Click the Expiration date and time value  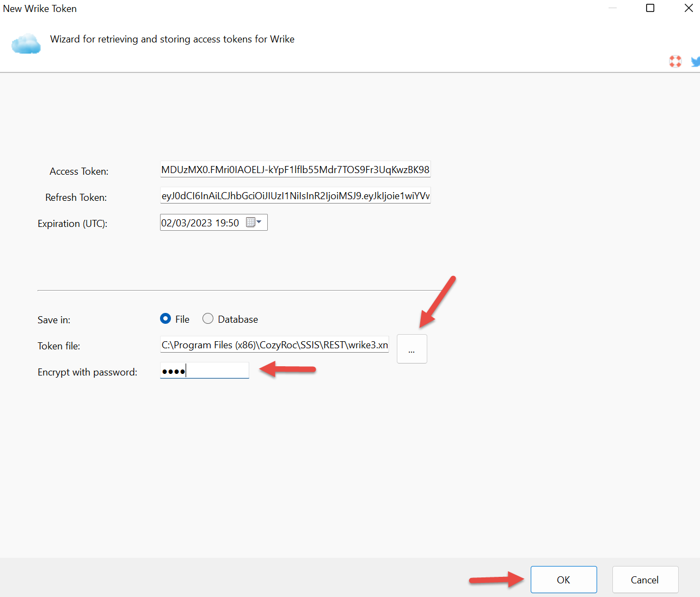coord(200,223)
